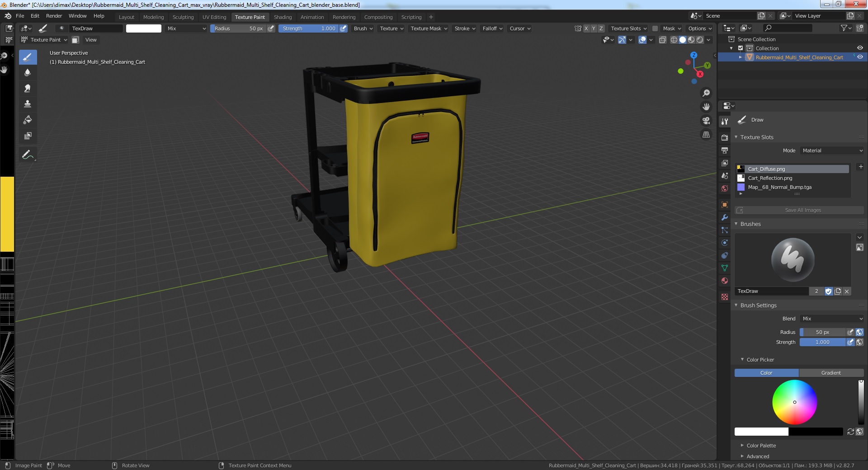Open the Falloff dropdown

(x=492, y=28)
